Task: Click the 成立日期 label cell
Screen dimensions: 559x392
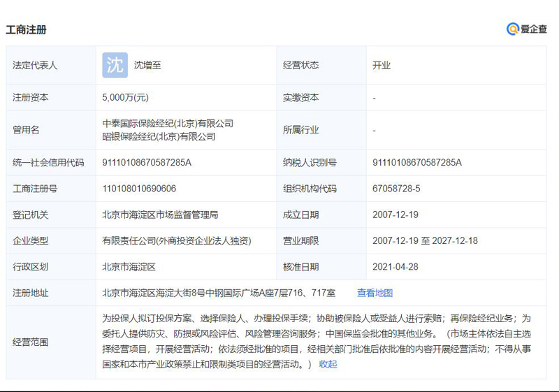Action: [321, 215]
